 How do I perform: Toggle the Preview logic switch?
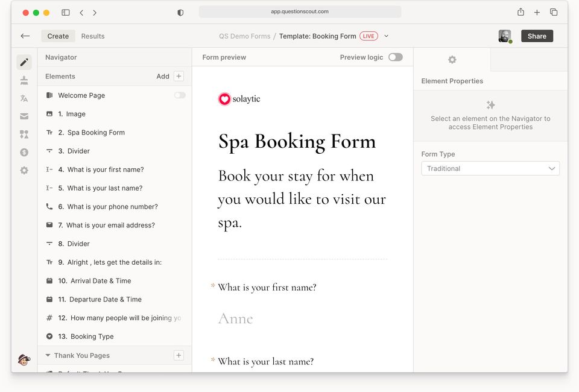click(x=396, y=57)
